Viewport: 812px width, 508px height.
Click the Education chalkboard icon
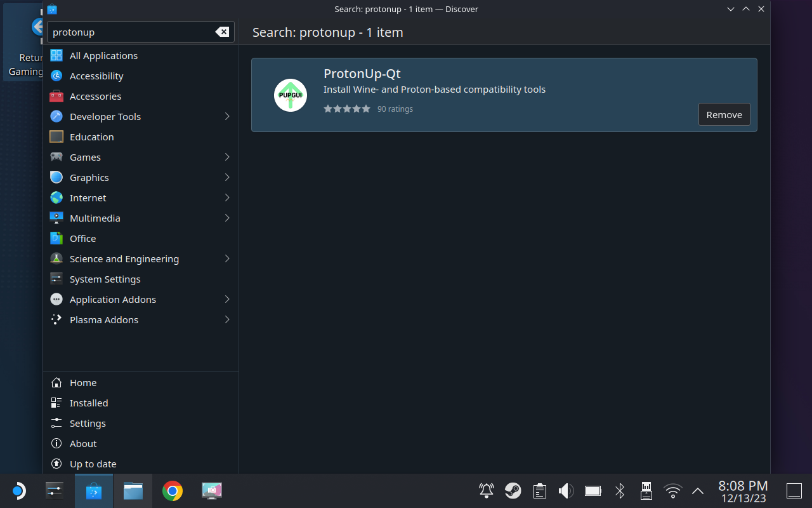click(x=56, y=137)
